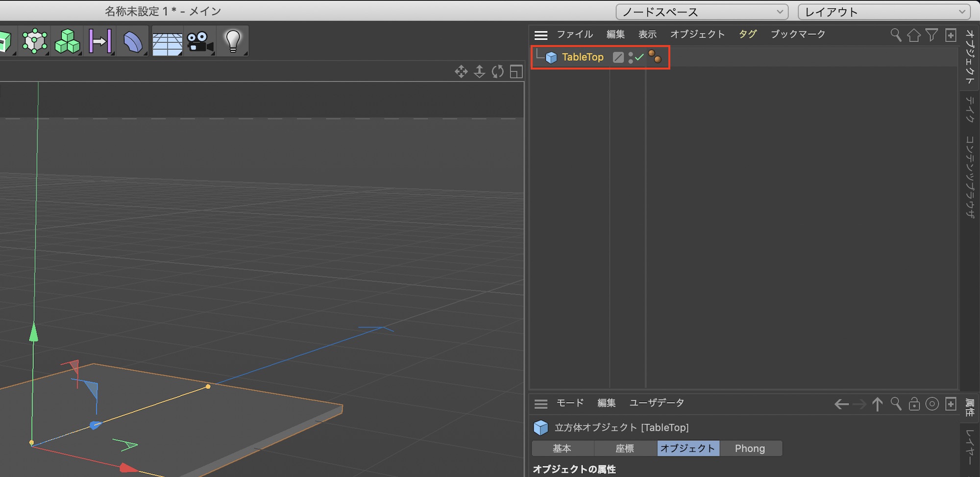Click the green cubes cloner icon
The height and width of the screenshot is (477, 980).
[68, 41]
